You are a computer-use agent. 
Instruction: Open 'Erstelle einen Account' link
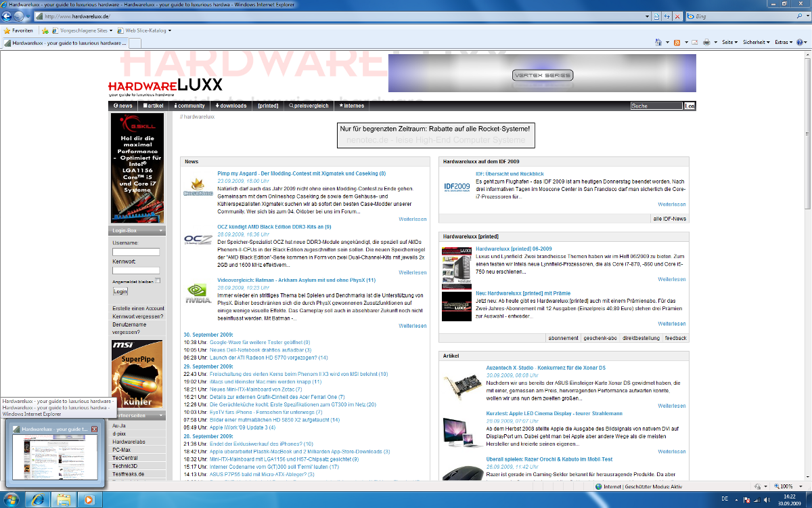point(138,308)
